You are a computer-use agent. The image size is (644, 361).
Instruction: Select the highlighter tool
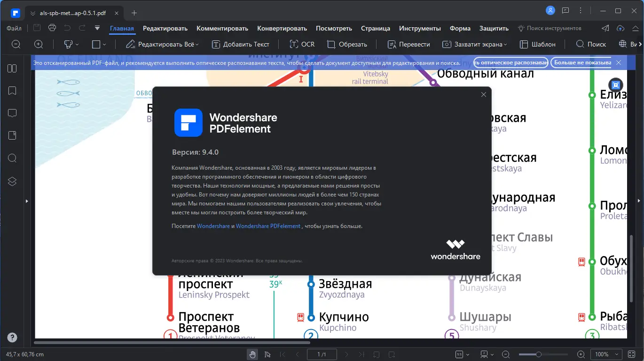[x=68, y=44]
